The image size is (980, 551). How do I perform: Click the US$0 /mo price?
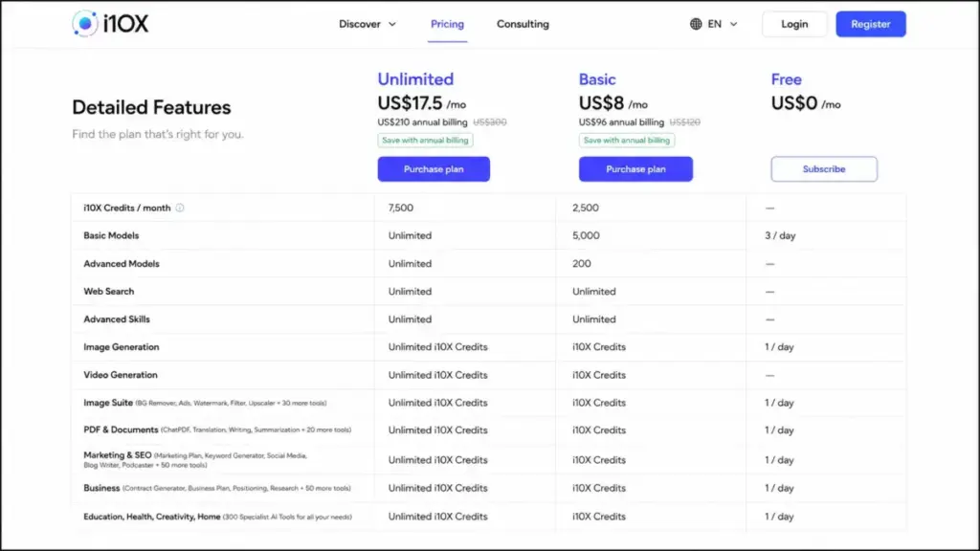tap(806, 103)
